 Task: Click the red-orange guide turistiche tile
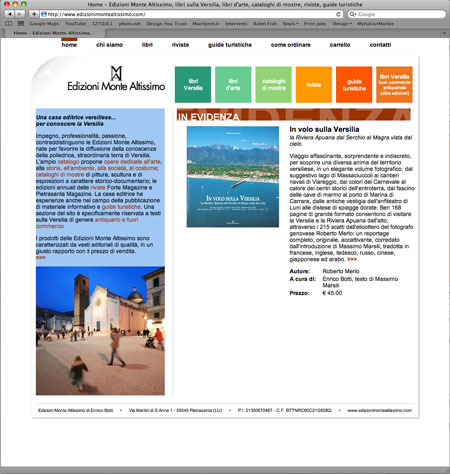pyautogui.click(x=354, y=85)
